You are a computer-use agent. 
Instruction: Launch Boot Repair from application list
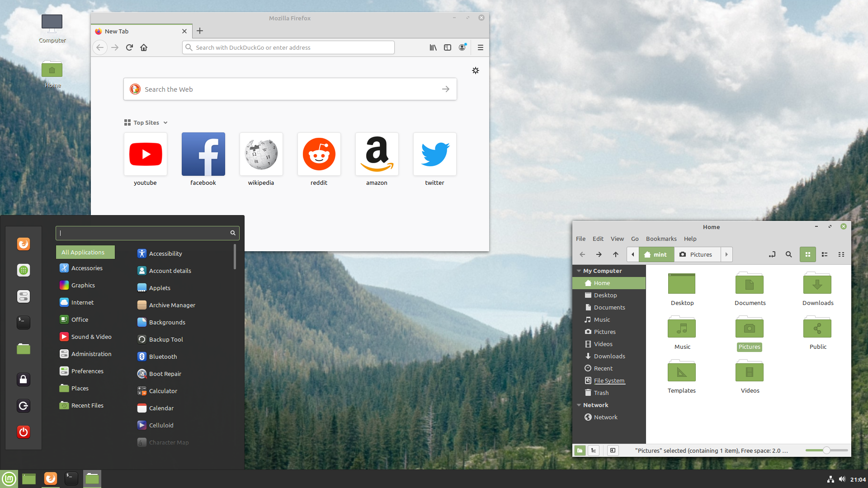point(165,374)
